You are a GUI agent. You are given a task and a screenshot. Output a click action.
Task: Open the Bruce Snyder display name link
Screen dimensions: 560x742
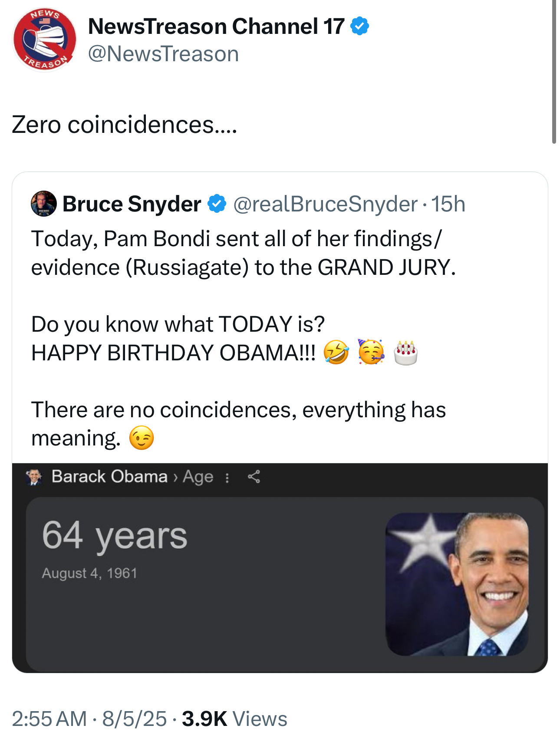pyautogui.click(x=132, y=204)
